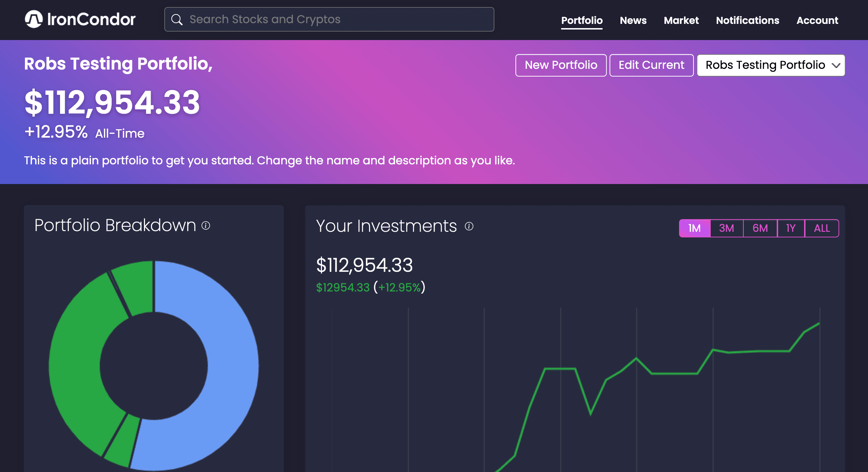Click the IronCondor logo icon
The height and width of the screenshot is (472, 868).
pyautogui.click(x=34, y=19)
